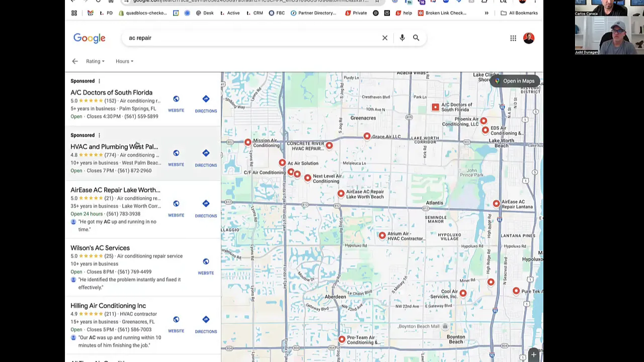The width and height of the screenshot is (644, 362).
Task: Open the Private bookmark
Action: tap(356, 13)
